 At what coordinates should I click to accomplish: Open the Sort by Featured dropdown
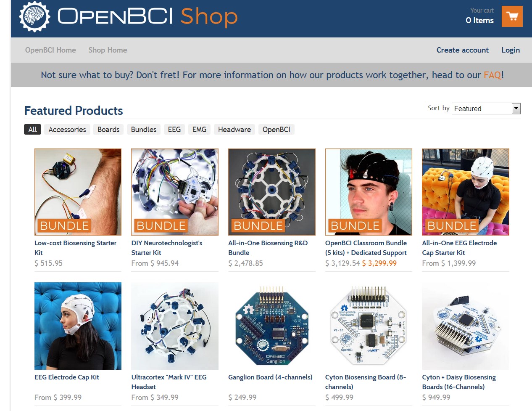coord(486,109)
